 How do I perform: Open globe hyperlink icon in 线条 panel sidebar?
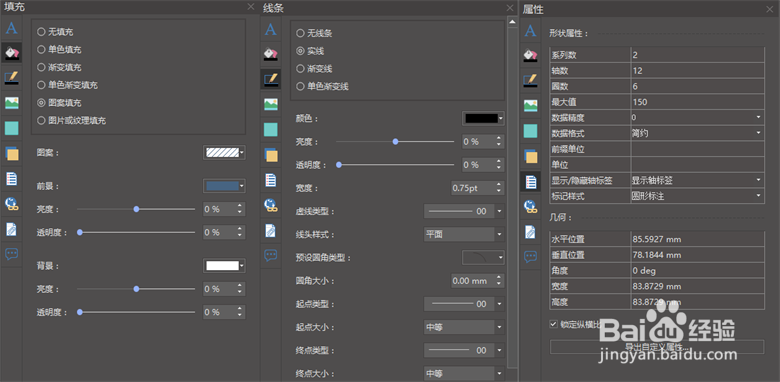pyautogui.click(x=271, y=204)
